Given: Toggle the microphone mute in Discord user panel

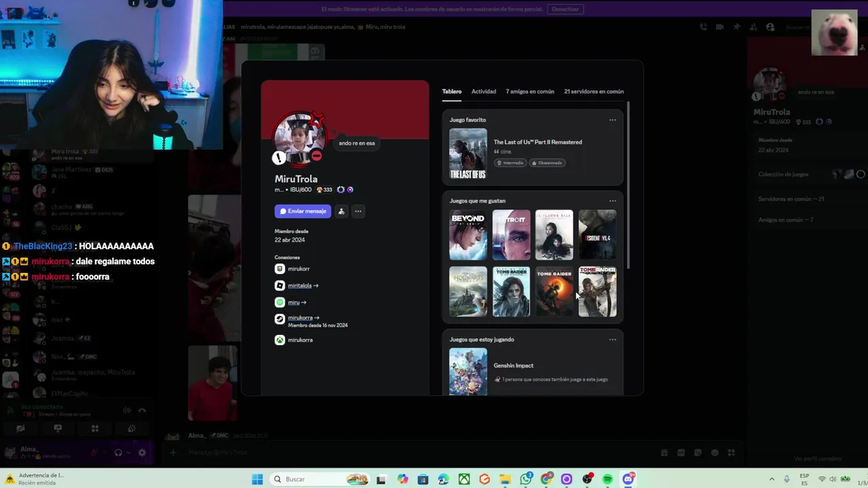Looking at the screenshot, I should pos(94,453).
